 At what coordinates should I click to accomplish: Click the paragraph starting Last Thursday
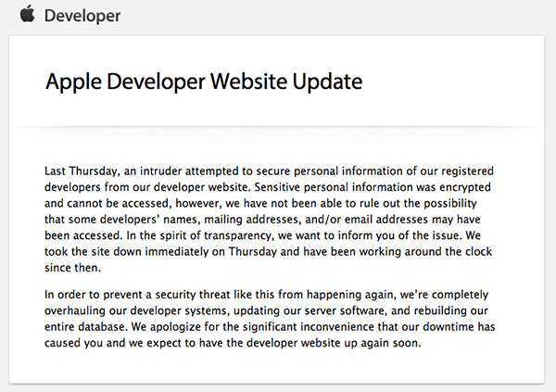pos(270,220)
